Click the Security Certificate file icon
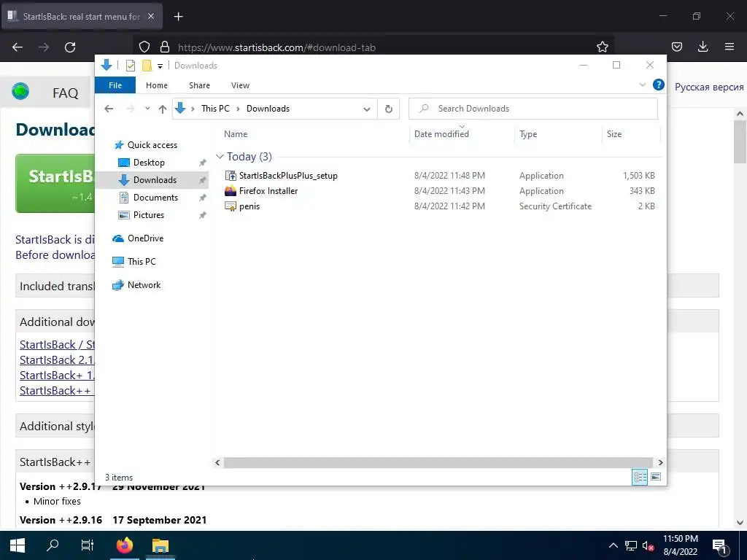This screenshot has width=747, height=560. [231, 206]
